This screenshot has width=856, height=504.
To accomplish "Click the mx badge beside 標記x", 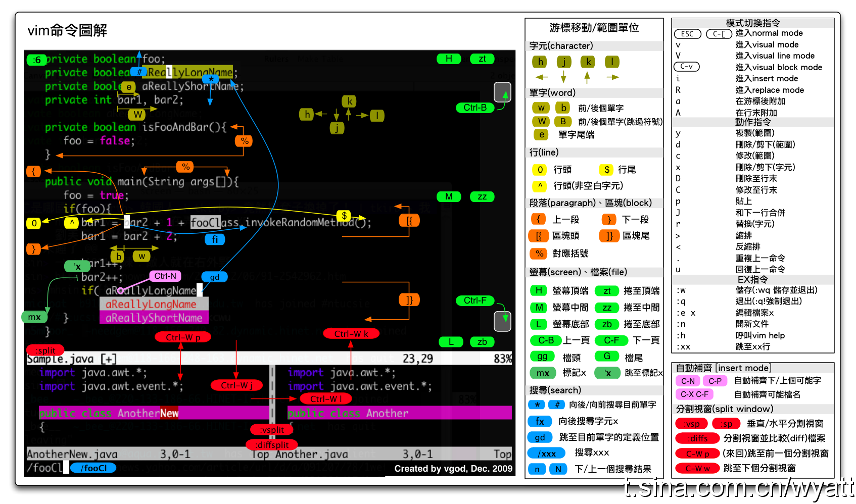I will (x=543, y=373).
